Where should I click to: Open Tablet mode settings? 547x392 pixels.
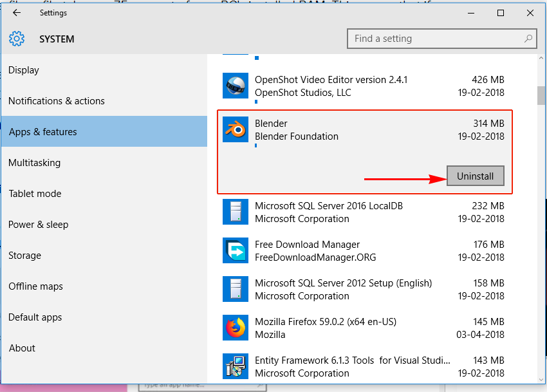[x=104, y=193]
